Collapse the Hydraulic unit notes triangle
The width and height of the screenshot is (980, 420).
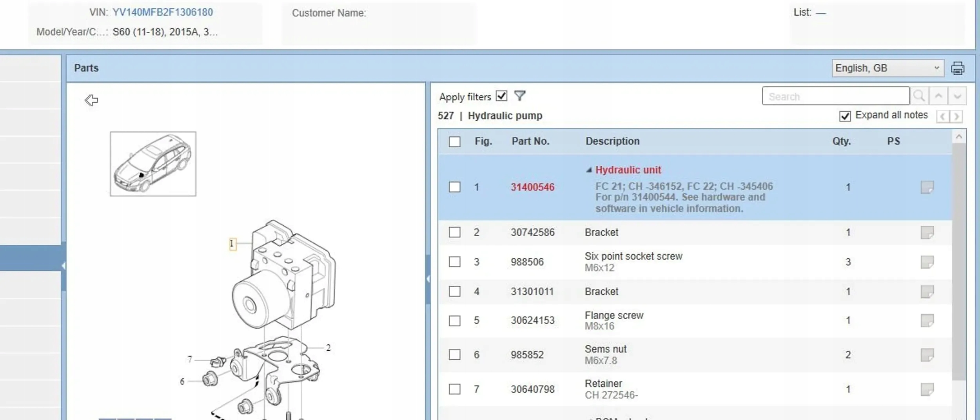point(588,170)
